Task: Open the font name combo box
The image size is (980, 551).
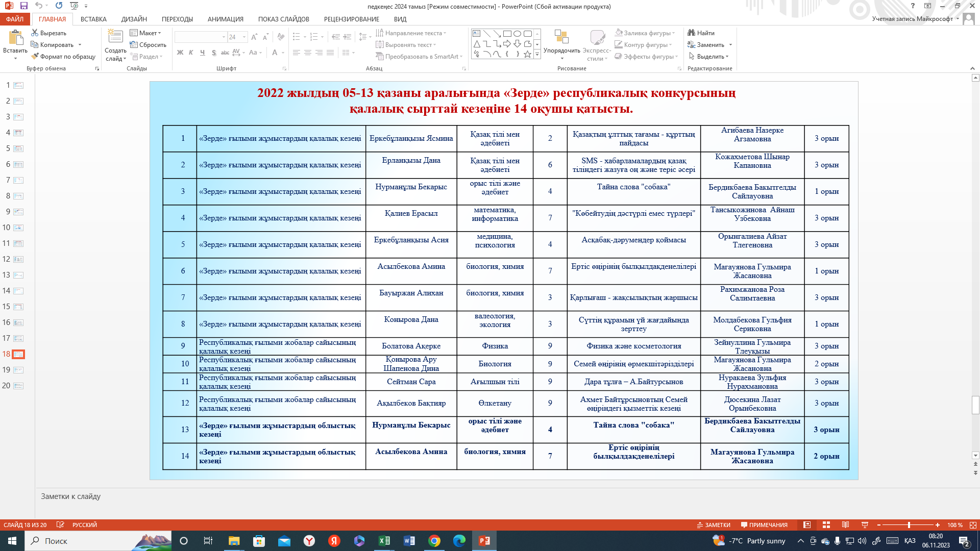Action: (200, 37)
